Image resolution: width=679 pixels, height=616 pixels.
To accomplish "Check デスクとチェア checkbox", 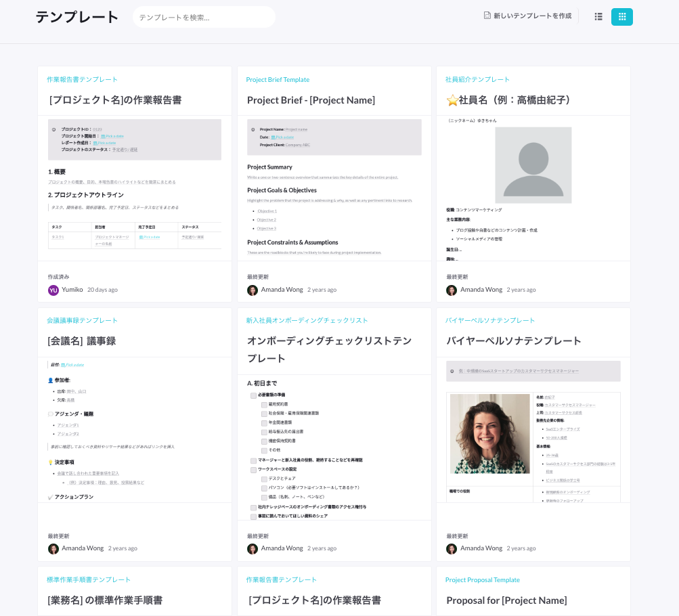I will click(x=264, y=479).
